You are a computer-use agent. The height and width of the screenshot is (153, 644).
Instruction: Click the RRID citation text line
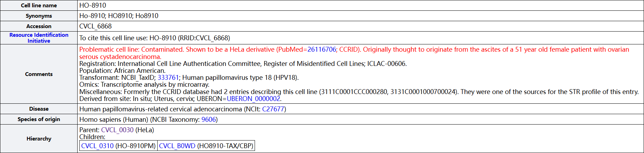click(155, 38)
